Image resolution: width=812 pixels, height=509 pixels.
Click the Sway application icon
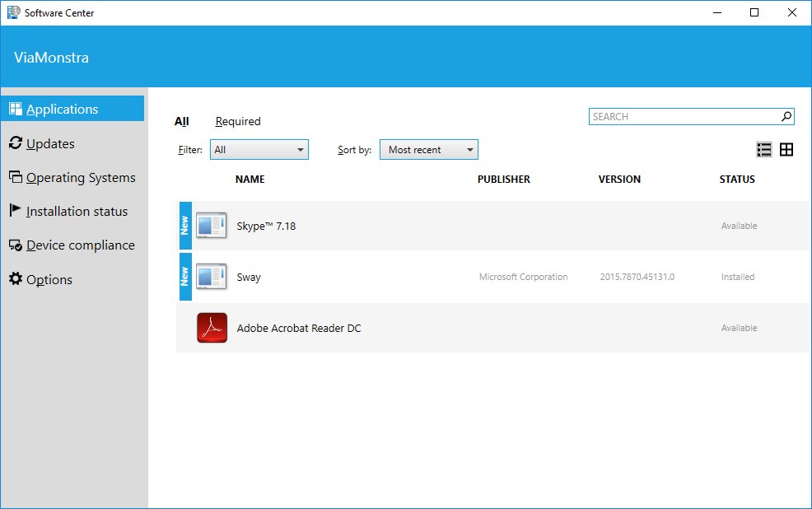[212, 276]
